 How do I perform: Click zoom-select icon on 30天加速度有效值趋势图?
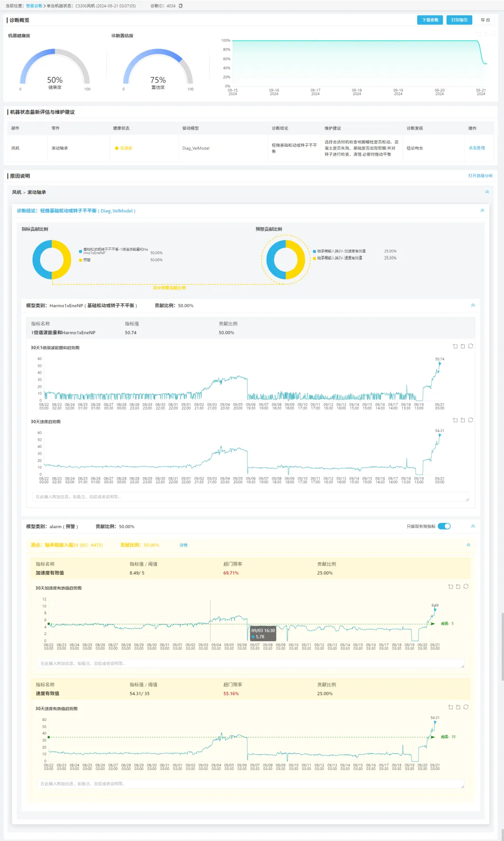pyautogui.click(x=450, y=587)
